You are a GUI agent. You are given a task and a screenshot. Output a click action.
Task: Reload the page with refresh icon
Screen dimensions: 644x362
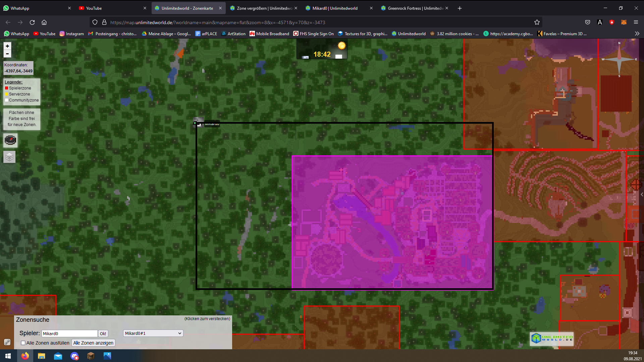pyautogui.click(x=32, y=22)
